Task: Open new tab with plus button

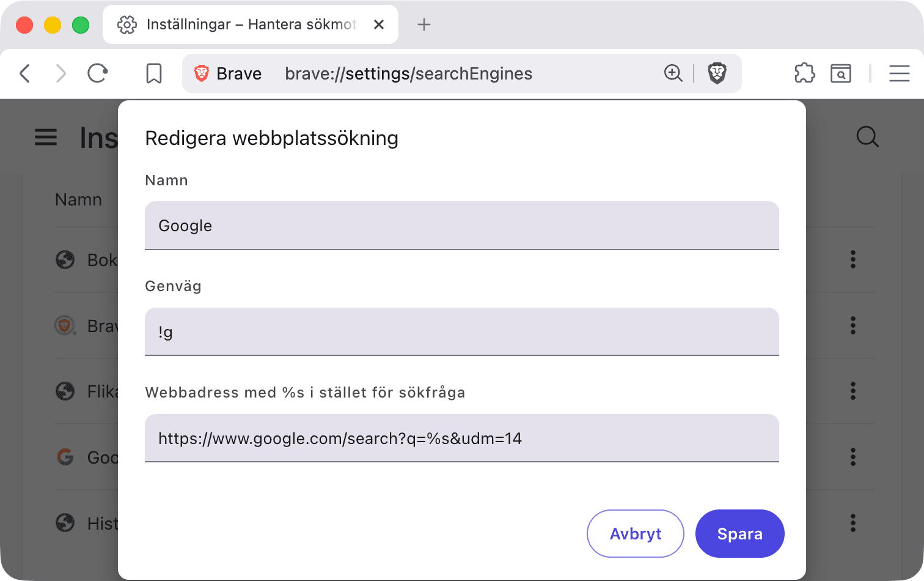Action: tap(424, 24)
